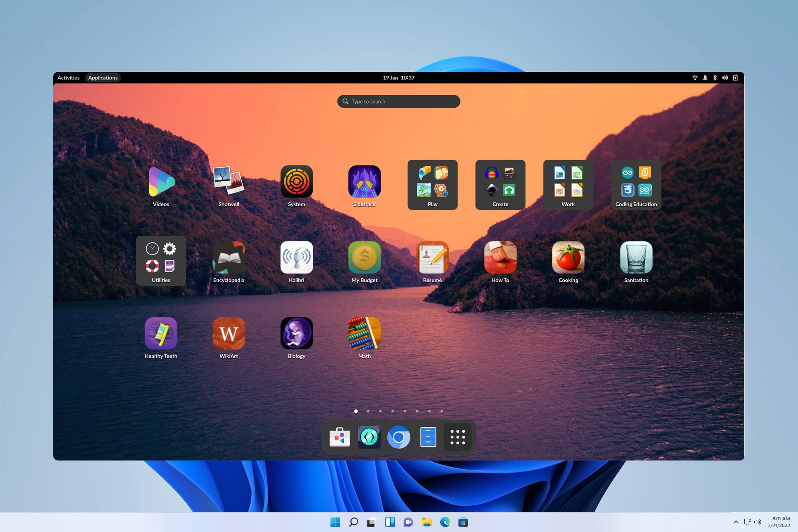The height and width of the screenshot is (532, 798).
Task: Click the search input field
Action: (x=399, y=101)
